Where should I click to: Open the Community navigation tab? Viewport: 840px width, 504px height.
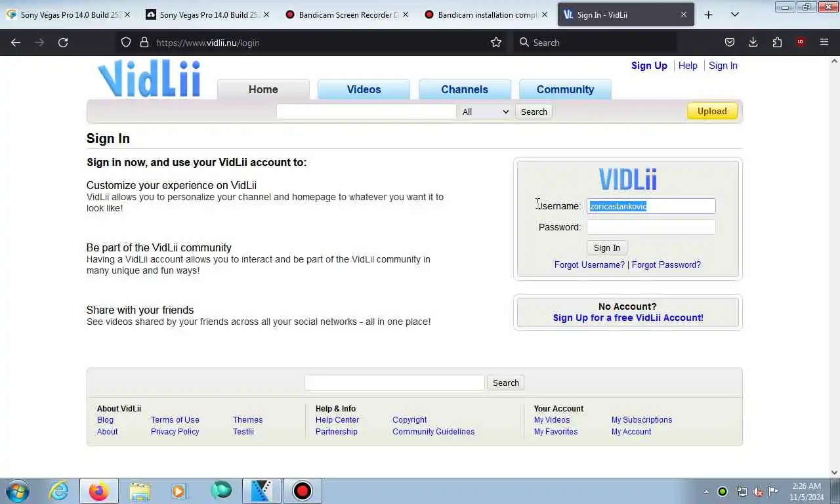coord(565,89)
